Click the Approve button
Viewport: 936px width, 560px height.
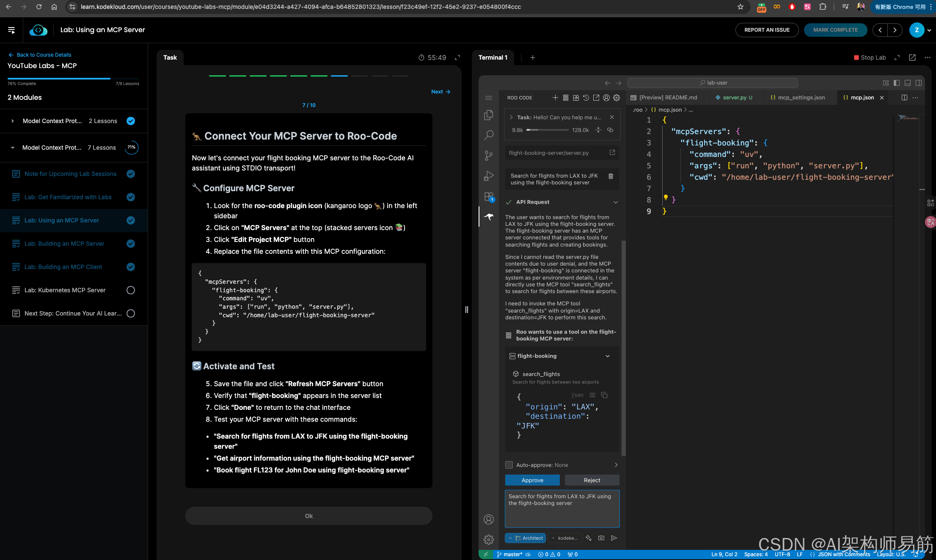coord(532,480)
